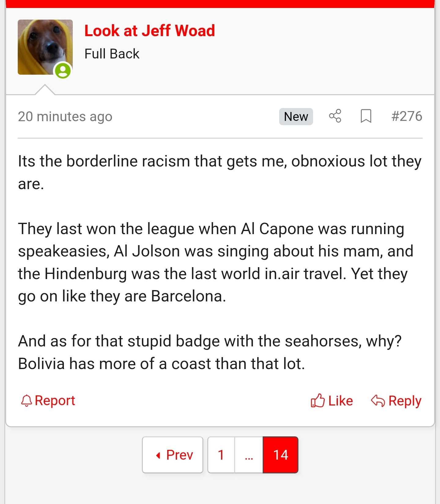Click the bell icon beside Report

click(x=27, y=401)
